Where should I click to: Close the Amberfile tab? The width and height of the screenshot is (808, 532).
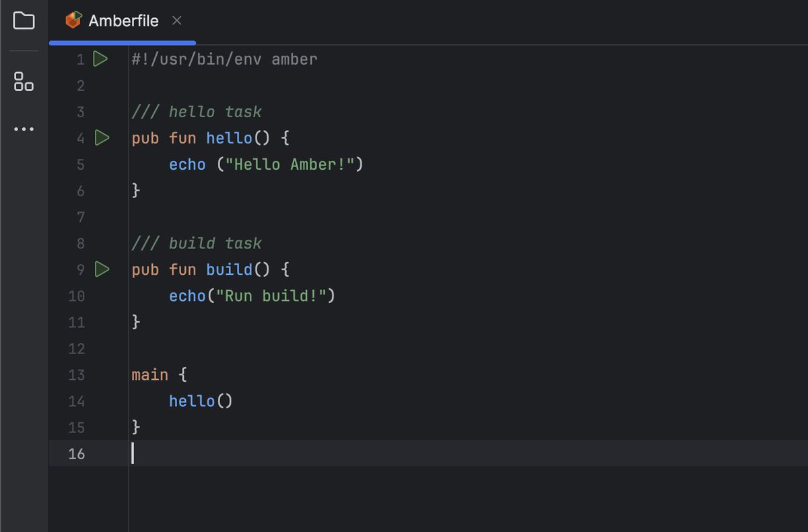pos(176,21)
